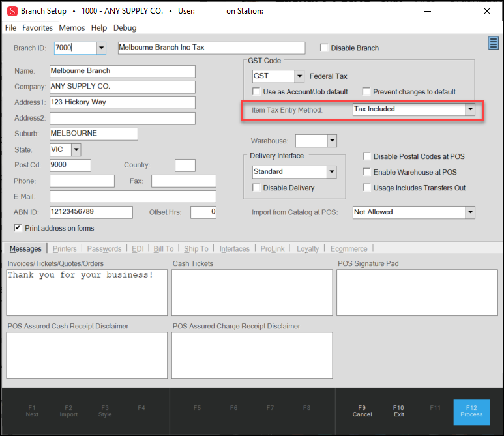Open the Help menu
Viewport: 504px width, 436px height.
point(98,27)
